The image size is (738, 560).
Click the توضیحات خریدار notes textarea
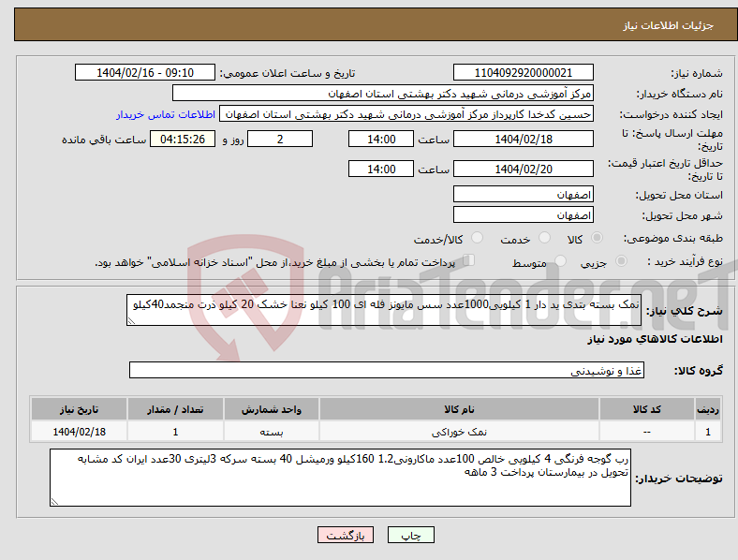(340, 478)
